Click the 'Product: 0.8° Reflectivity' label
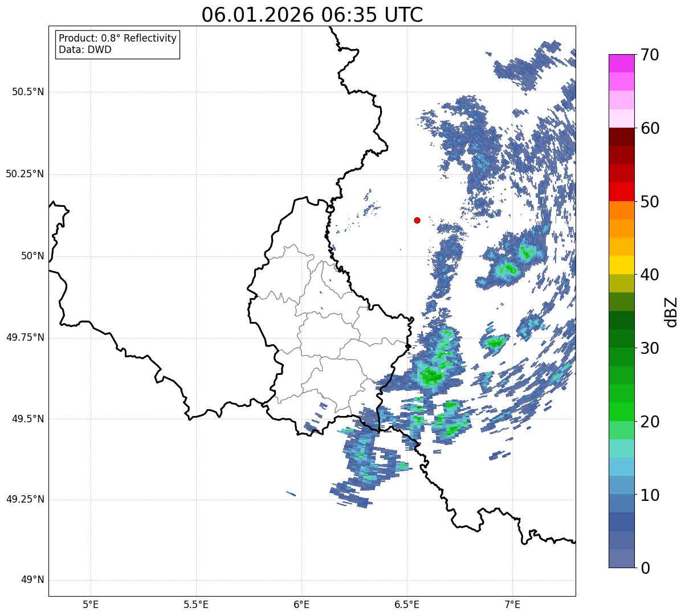Screen dimensions: 685x616 [x=118, y=38]
